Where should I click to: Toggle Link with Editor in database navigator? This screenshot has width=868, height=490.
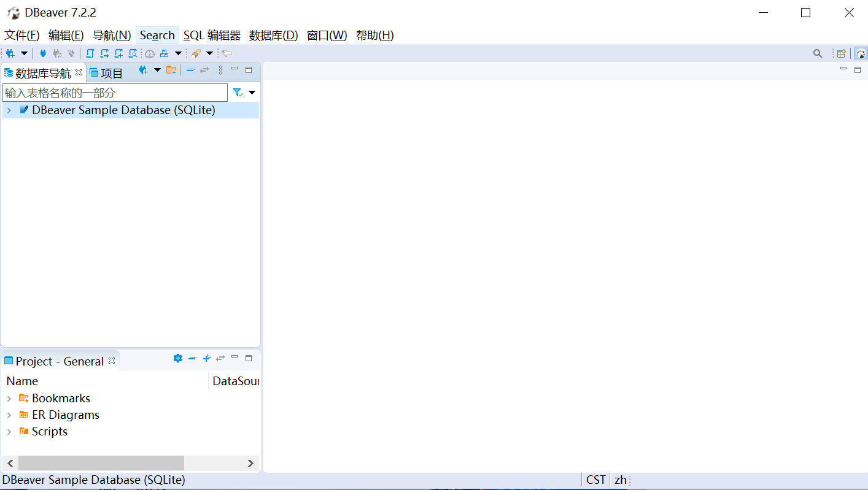point(204,71)
